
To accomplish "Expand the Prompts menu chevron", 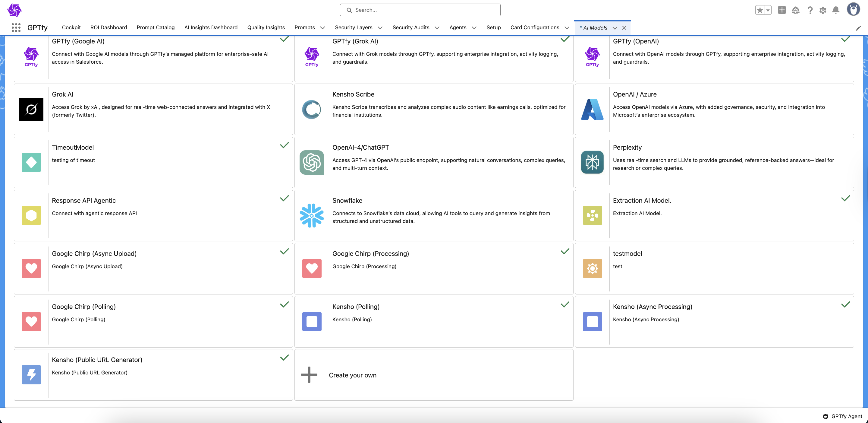I will (322, 28).
